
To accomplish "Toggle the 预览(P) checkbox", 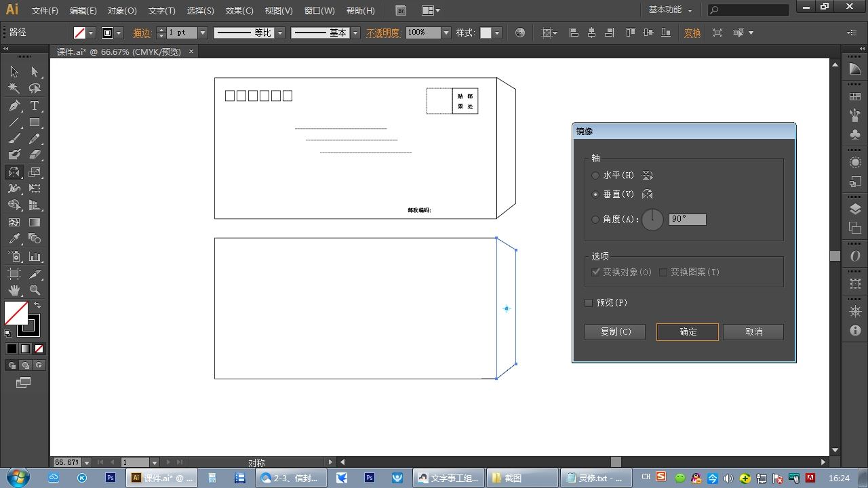I will coord(589,303).
